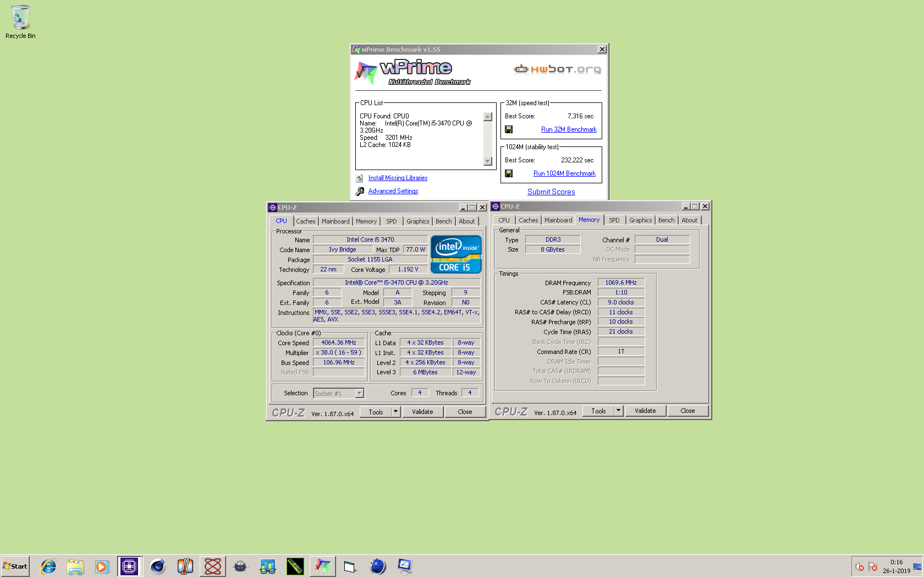Click Validate in the Memory CPU-Z window
This screenshot has width=924, height=578.
[x=645, y=411]
